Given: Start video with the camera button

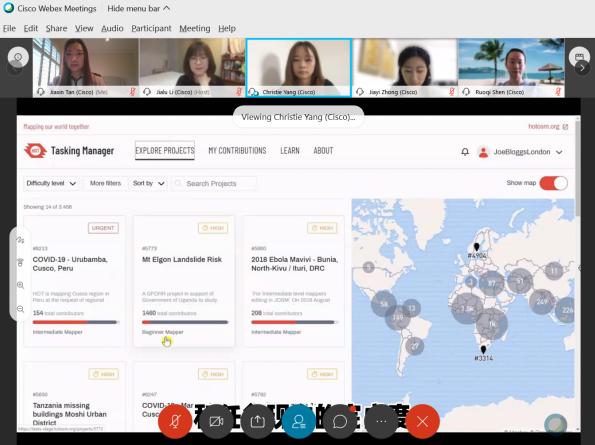Looking at the screenshot, I should click(x=216, y=421).
